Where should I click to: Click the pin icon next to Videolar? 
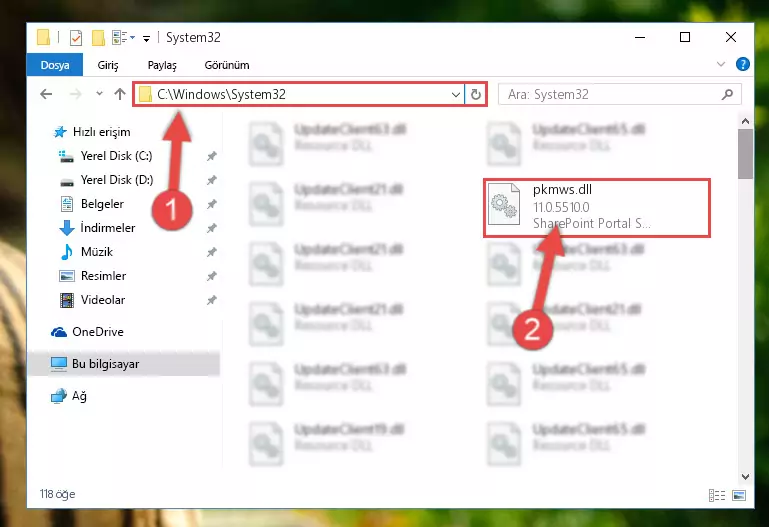tap(211, 300)
